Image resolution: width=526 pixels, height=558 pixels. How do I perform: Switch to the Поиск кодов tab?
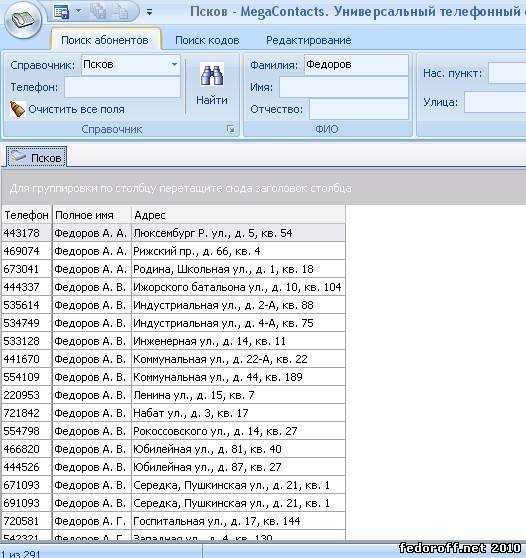point(207,40)
